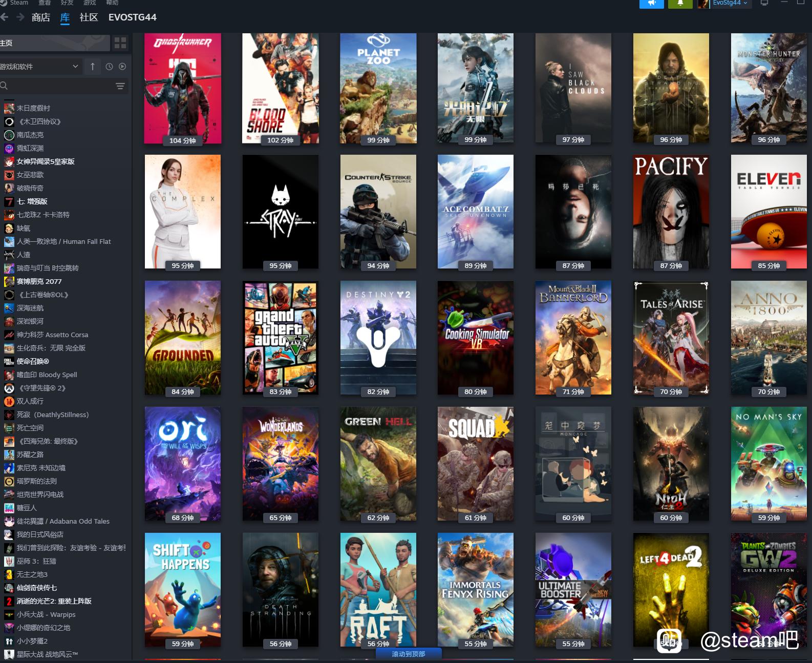Open the 游戏 menu
This screenshot has height=663, width=812.
(x=90, y=3)
